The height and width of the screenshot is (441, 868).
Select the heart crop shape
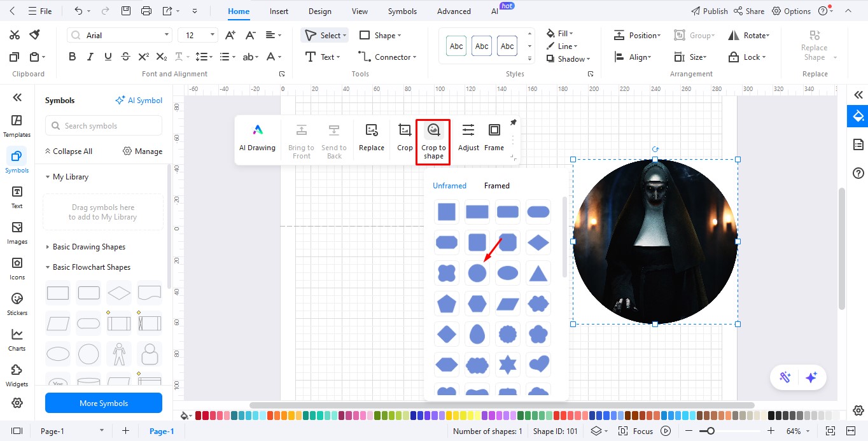point(538,365)
